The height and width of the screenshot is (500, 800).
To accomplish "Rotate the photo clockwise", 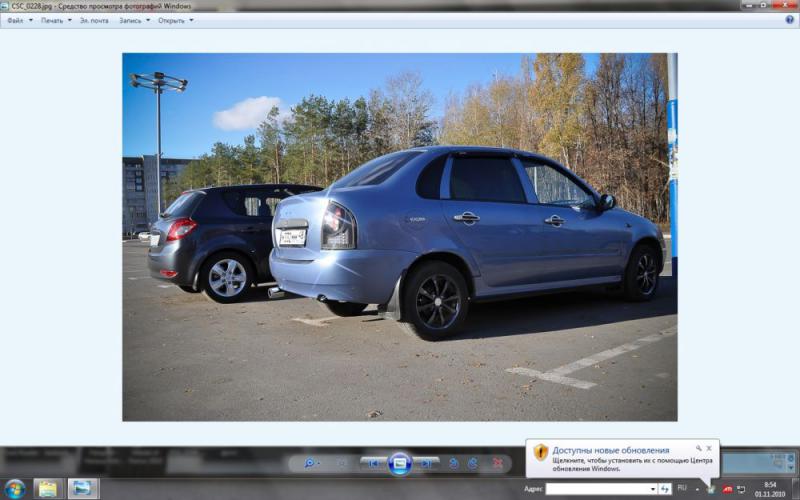I will [473, 463].
